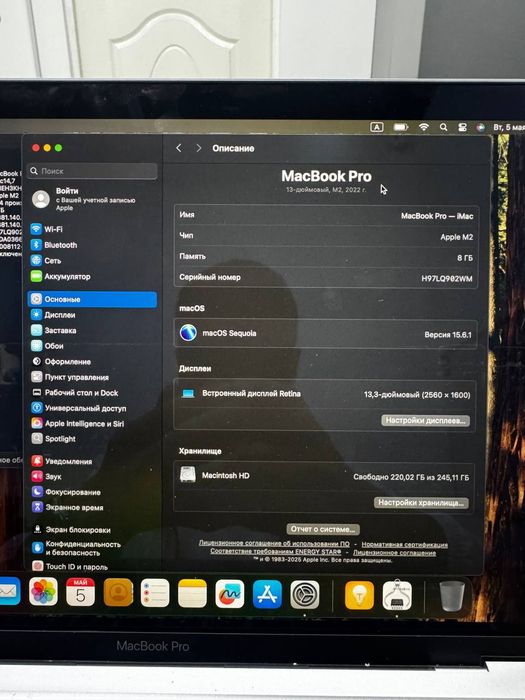Open Пункт управления settings

(76, 377)
